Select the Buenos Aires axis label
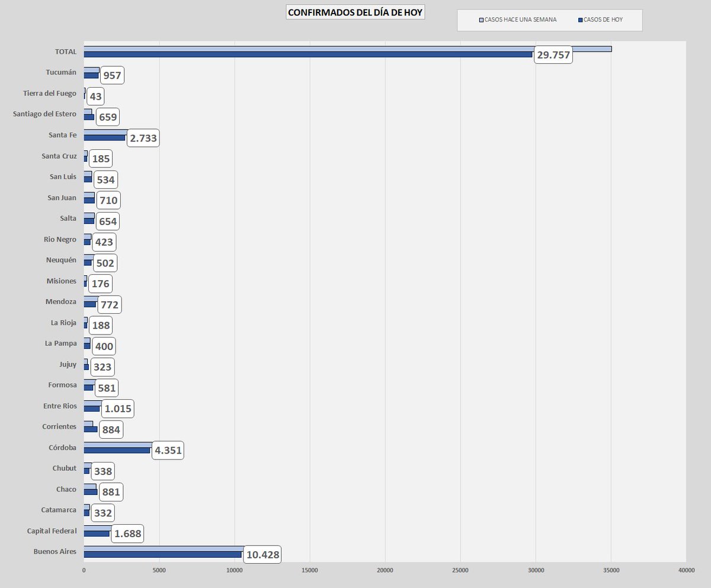The height and width of the screenshot is (588, 711). pos(56,552)
